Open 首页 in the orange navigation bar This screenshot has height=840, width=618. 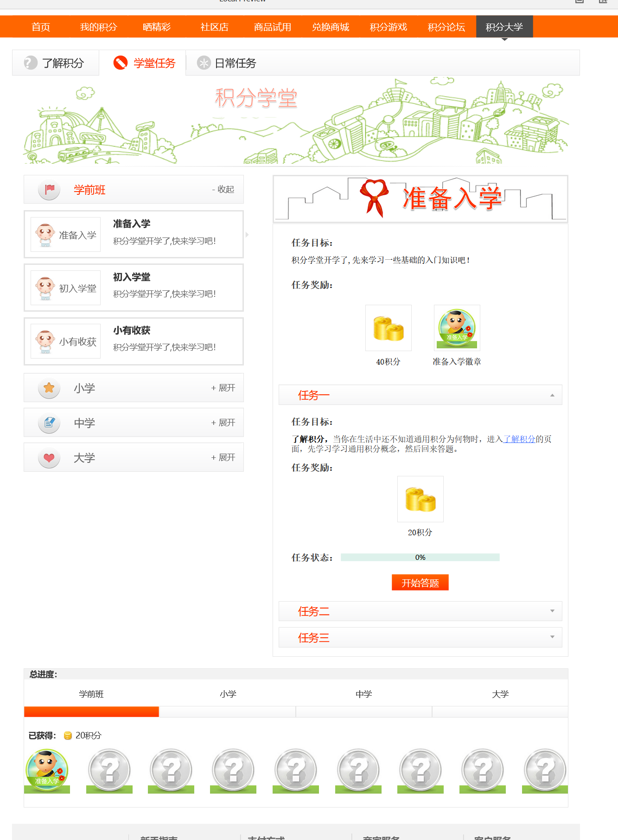(41, 27)
